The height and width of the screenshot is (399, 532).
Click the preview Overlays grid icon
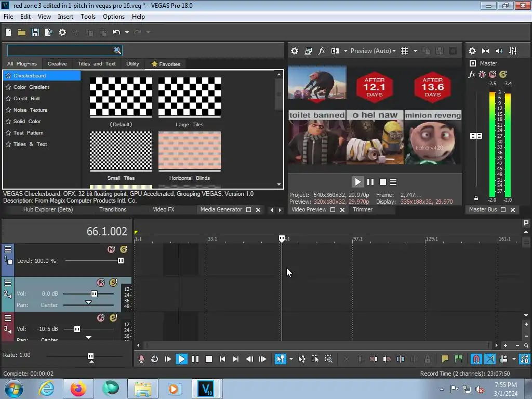pos(405,51)
